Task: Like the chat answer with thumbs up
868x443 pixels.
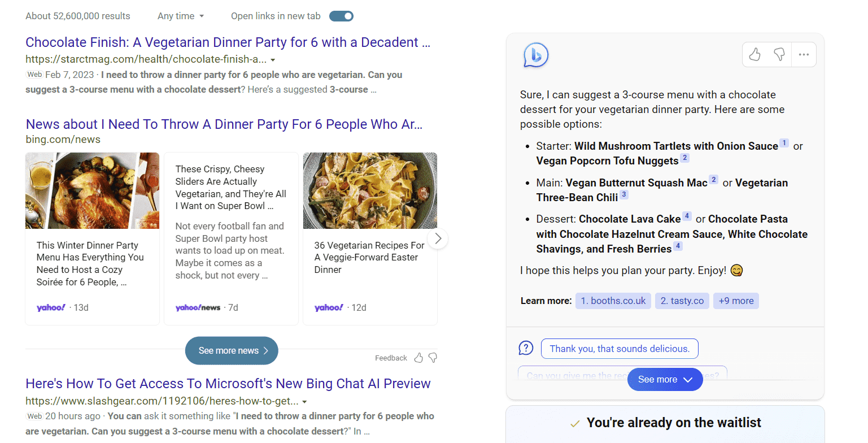Action: (755, 55)
